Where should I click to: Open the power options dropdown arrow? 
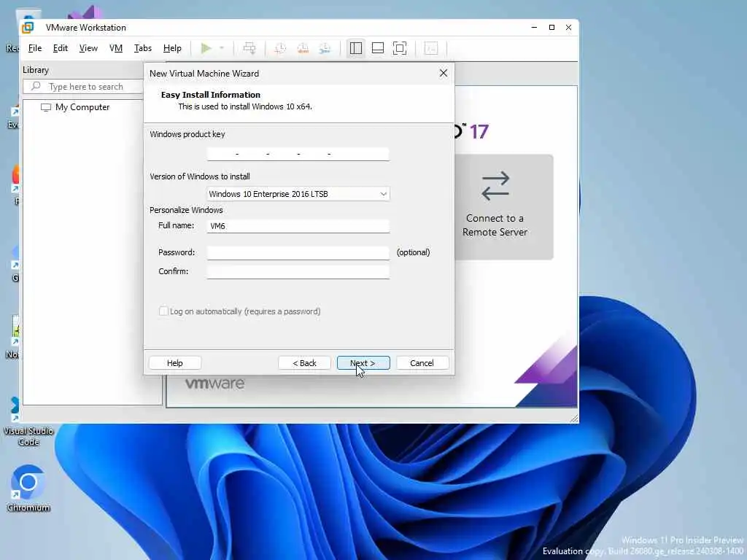(x=222, y=48)
